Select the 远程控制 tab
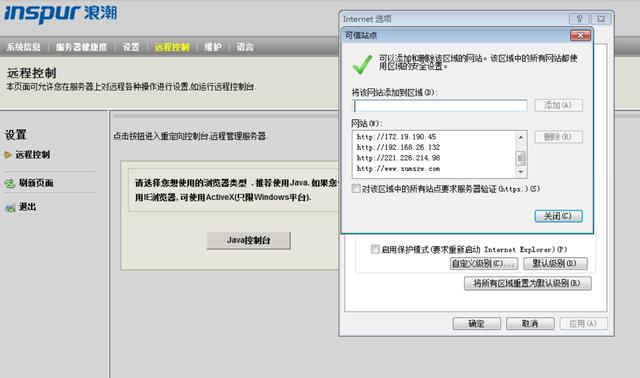This screenshot has width=640, height=378. click(x=172, y=47)
